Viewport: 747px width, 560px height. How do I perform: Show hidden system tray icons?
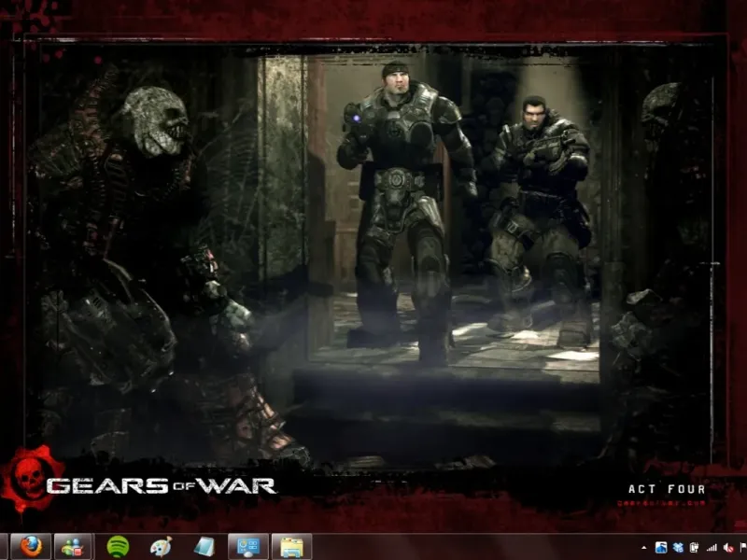pyautogui.click(x=644, y=548)
